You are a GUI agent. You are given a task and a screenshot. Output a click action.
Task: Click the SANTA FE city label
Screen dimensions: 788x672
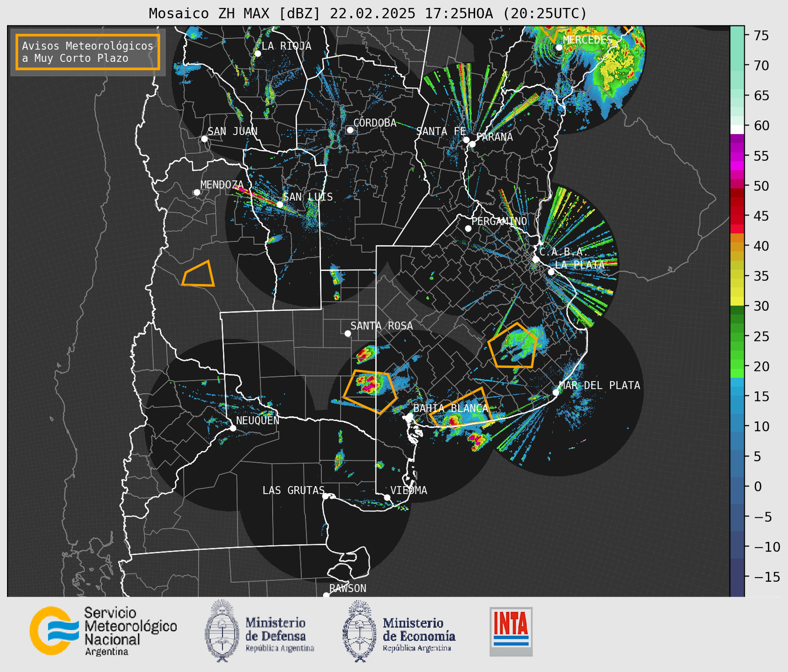[441, 131]
